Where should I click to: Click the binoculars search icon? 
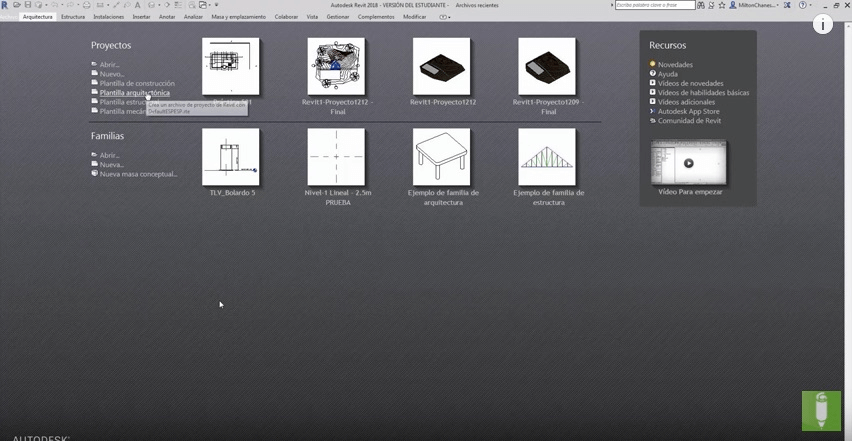701,5
